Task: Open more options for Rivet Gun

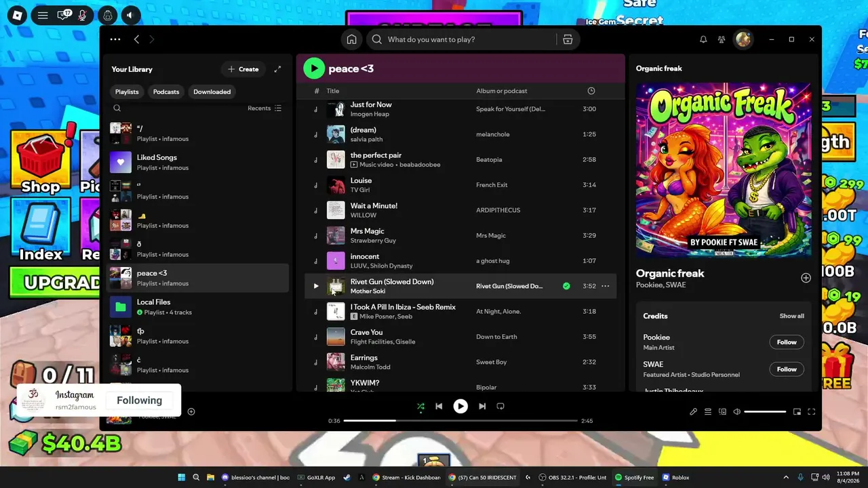Action: click(606, 286)
